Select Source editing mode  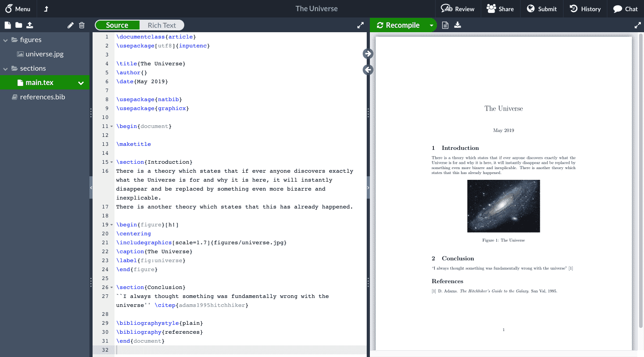(117, 25)
